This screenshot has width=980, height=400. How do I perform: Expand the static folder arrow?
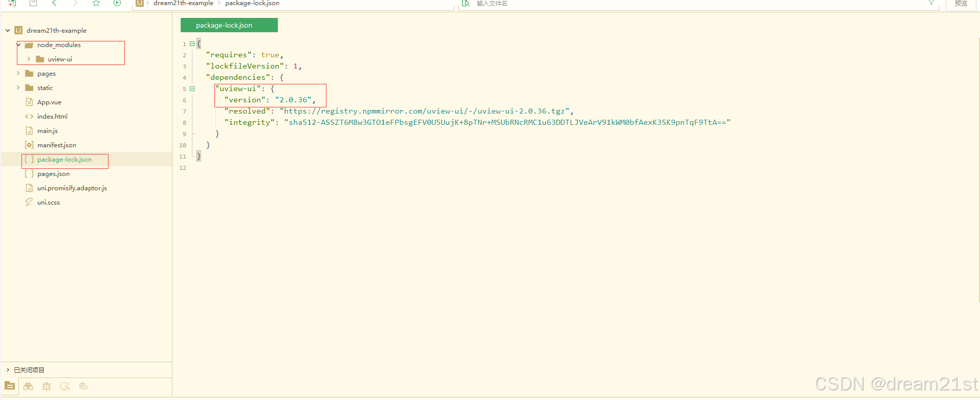[18, 87]
